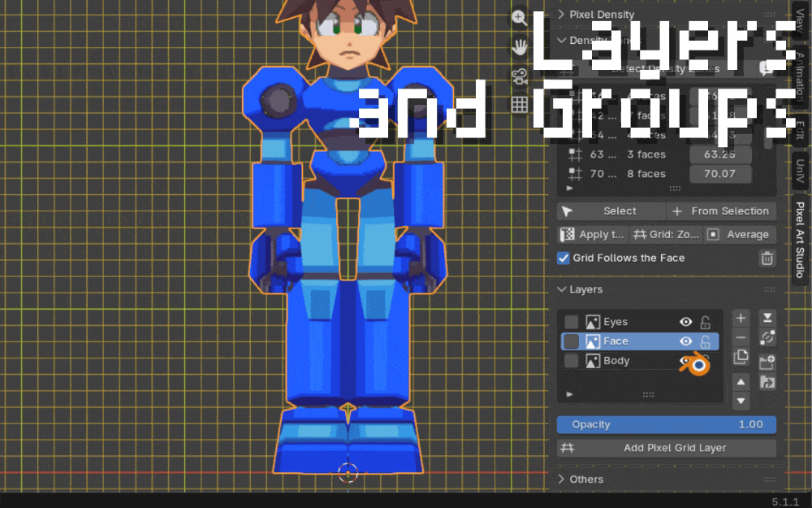Image resolution: width=812 pixels, height=508 pixels.
Task: Switch perspective/orthographic grid icon
Action: [520, 105]
